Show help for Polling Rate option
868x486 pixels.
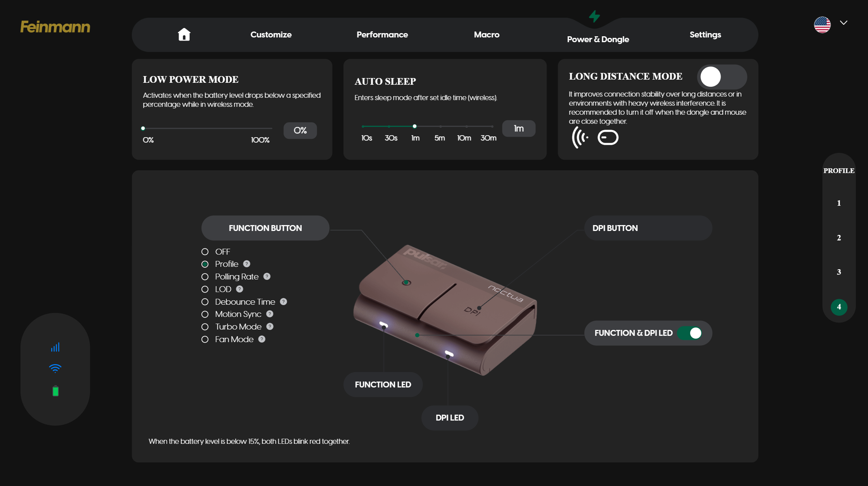coord(267,276)
